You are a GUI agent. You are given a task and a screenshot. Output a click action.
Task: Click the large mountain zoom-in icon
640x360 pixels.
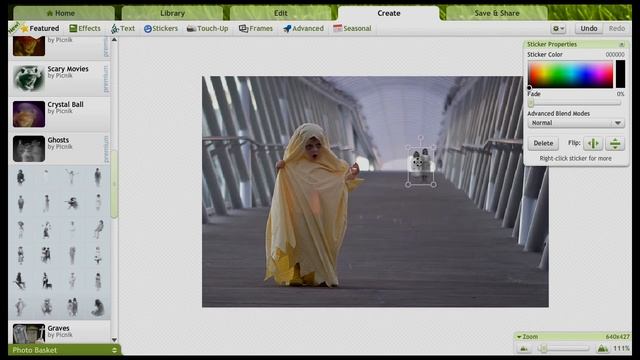click(602, 348)
